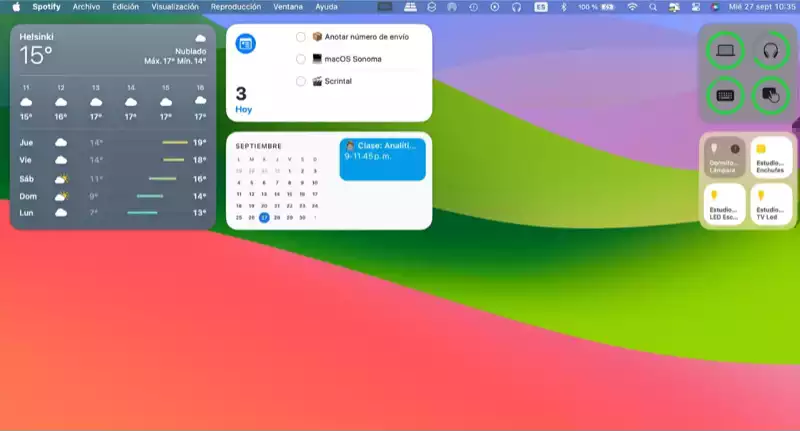800x431 pixels.
Task: Toggle the Estudio TV Led light
Action: 771,204
